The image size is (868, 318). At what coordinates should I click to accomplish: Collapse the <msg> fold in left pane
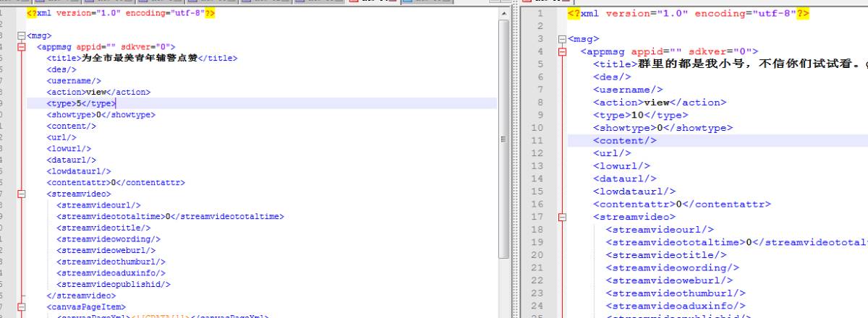tap(20, 36)
